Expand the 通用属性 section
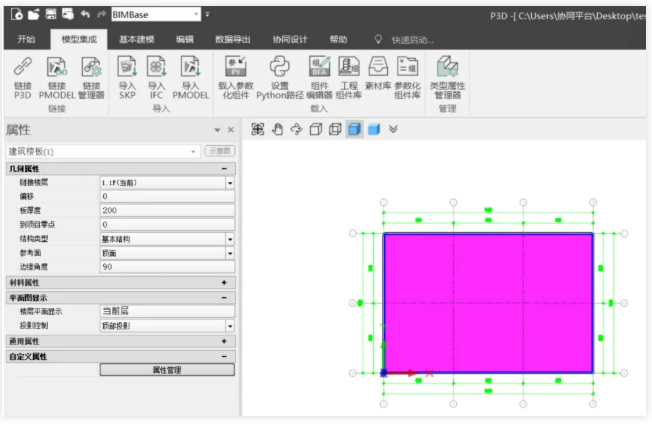652x424 pixels. (224, 341)
